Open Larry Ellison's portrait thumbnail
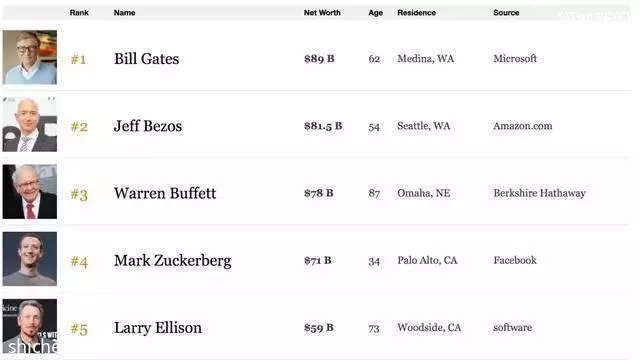 30,326
